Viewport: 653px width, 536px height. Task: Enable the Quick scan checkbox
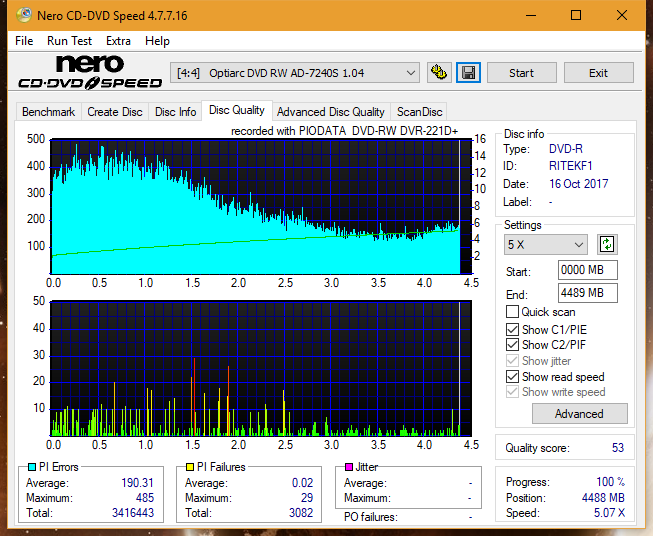click(512, 312)
